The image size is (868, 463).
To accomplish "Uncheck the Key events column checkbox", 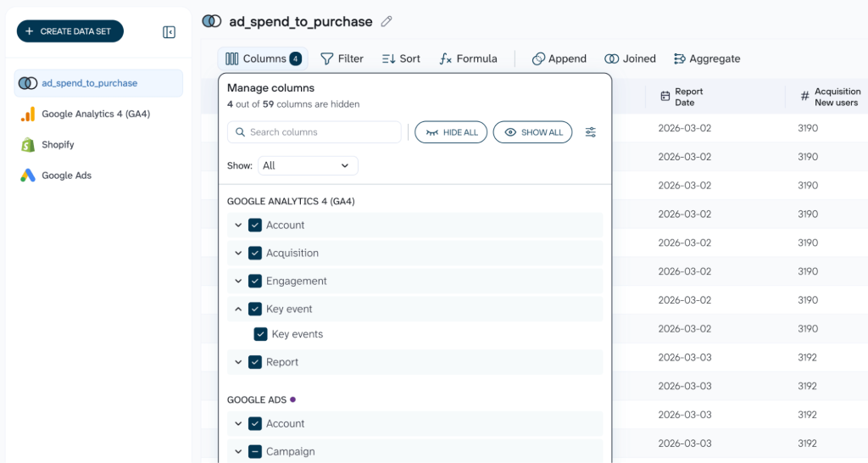I will tap(261, 334).
